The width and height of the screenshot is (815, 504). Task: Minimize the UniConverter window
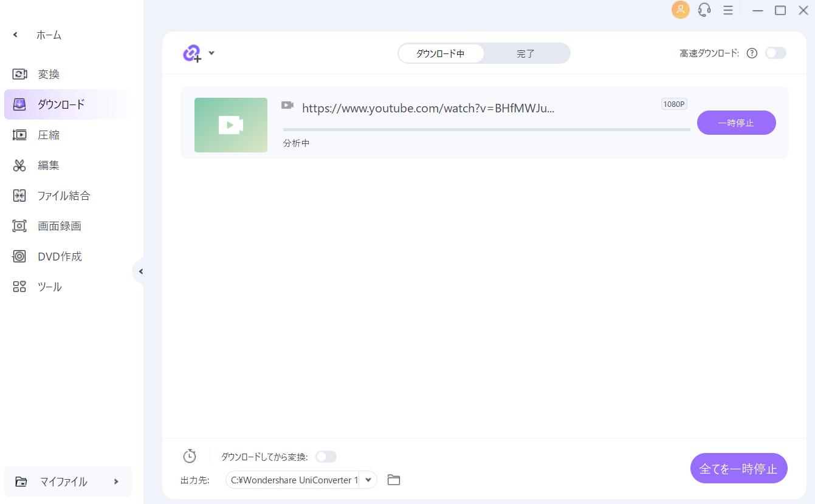point(757,10)
